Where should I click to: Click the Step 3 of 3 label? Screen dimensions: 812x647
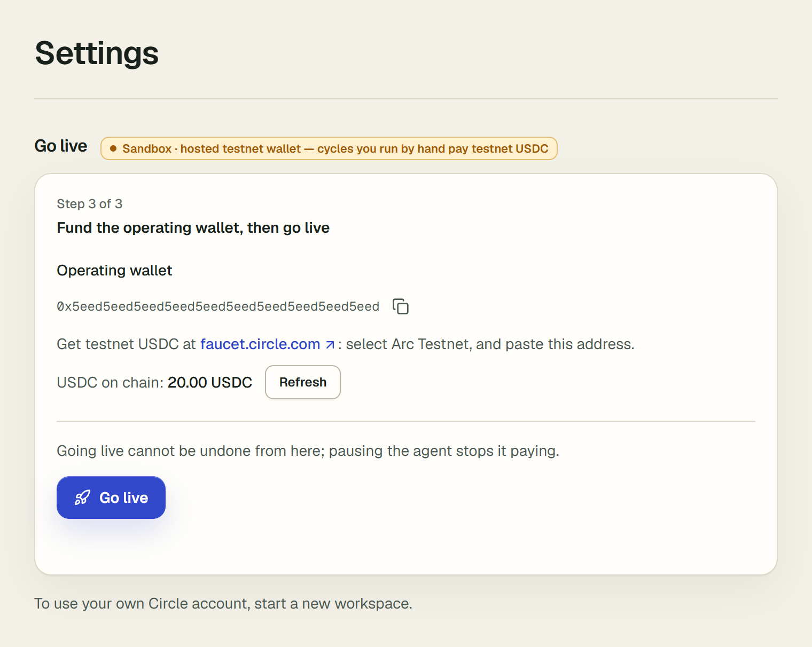click(90, 204)
